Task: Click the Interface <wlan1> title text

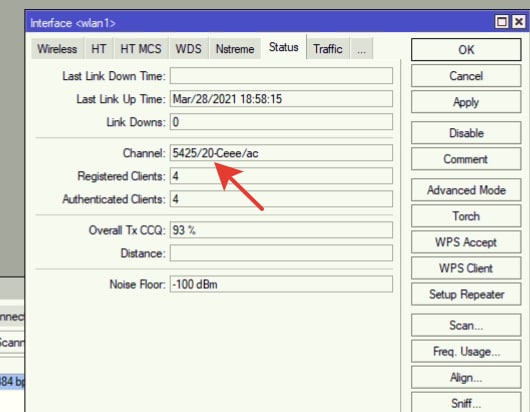Action: click(x=73, y=23)
